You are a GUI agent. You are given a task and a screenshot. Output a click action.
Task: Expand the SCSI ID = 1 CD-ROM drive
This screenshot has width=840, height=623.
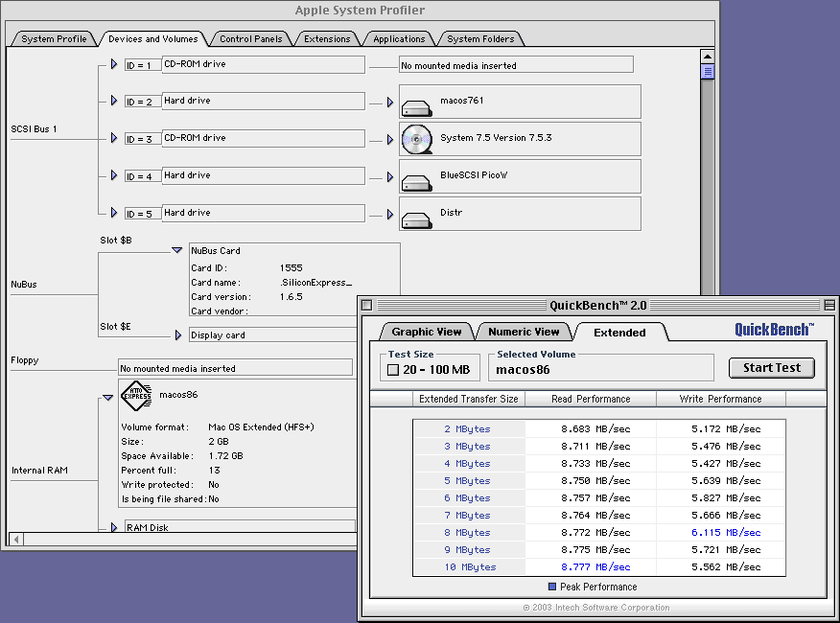coord(114,64)
